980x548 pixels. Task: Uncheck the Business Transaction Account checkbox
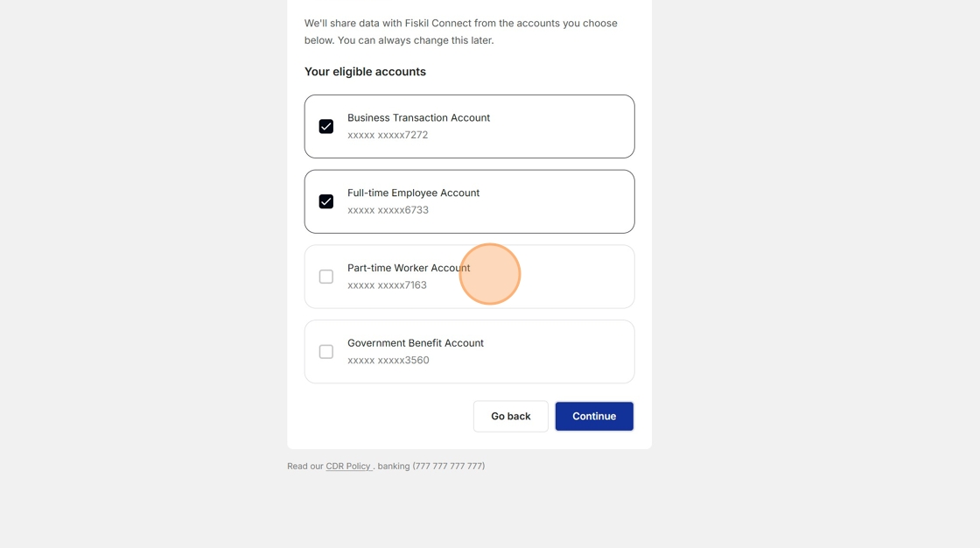point(326,127)
